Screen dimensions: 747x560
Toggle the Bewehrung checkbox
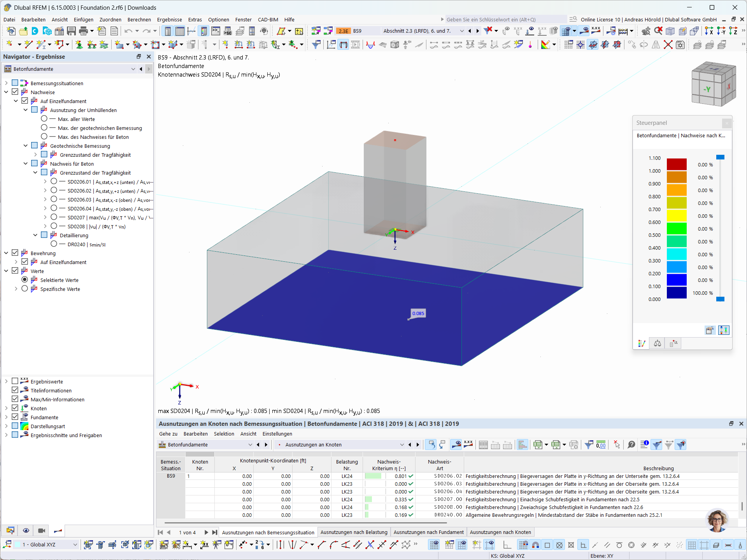click(x=15, y=253)
